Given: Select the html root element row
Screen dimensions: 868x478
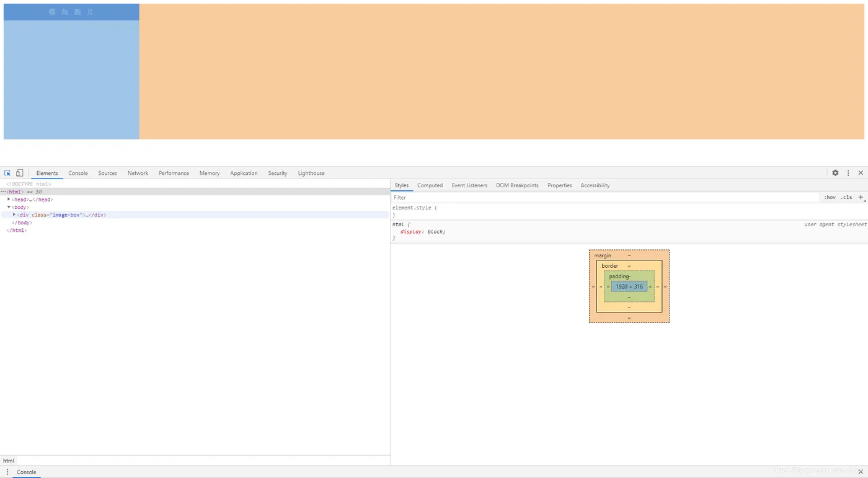Looking at the screenshot, I should [195, 192].
